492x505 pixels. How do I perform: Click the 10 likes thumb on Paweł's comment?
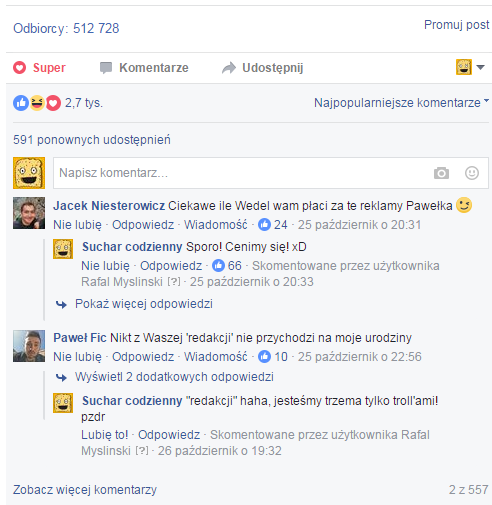273,357
